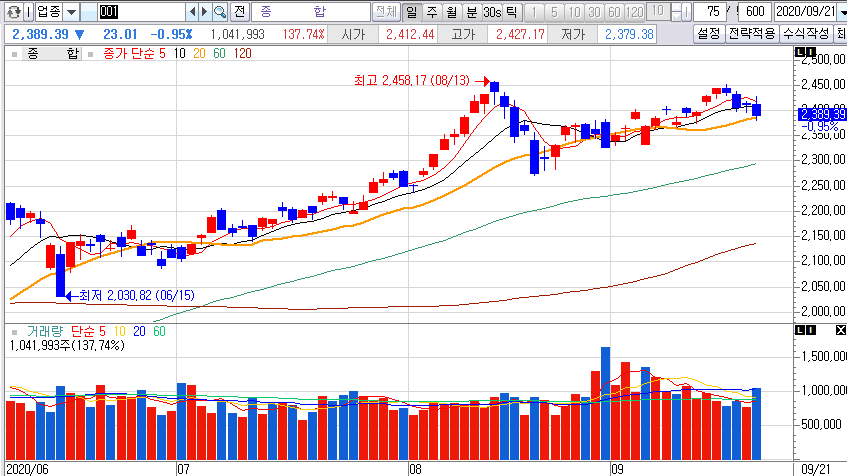Click the second black icon atop the price chart
Image resolution: width=847 pixels, height=476 pixels.
(811, 52)
